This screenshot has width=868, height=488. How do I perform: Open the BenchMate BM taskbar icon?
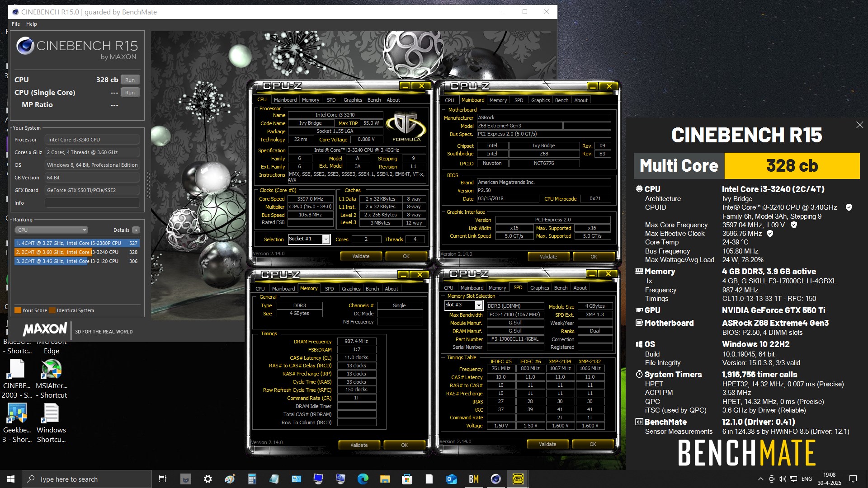[473, 479]
